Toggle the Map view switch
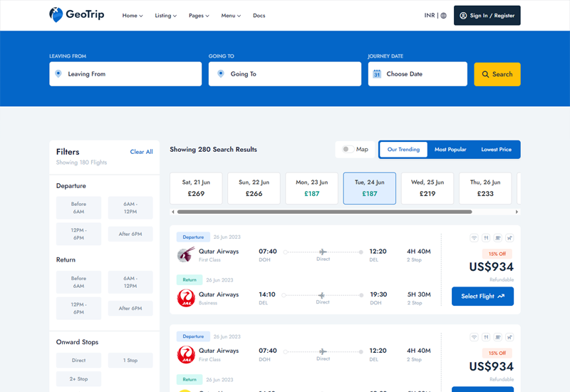570x392 pixels. tap(347, 150)
